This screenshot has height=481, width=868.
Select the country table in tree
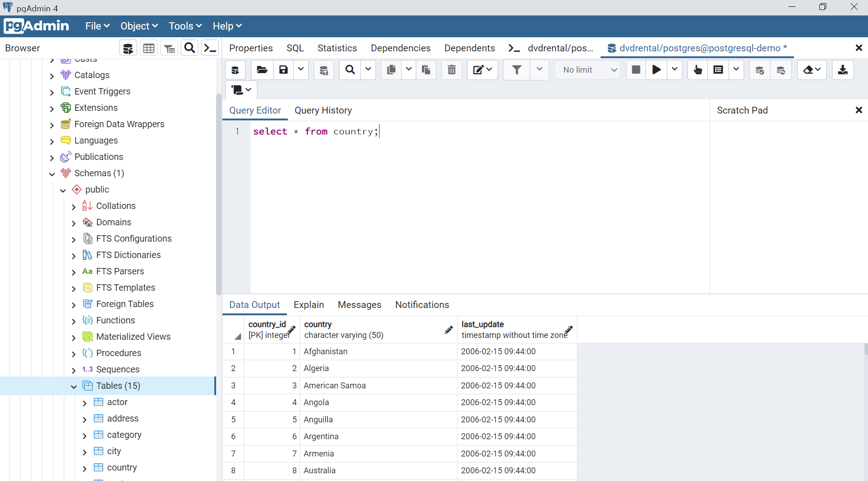122,467
